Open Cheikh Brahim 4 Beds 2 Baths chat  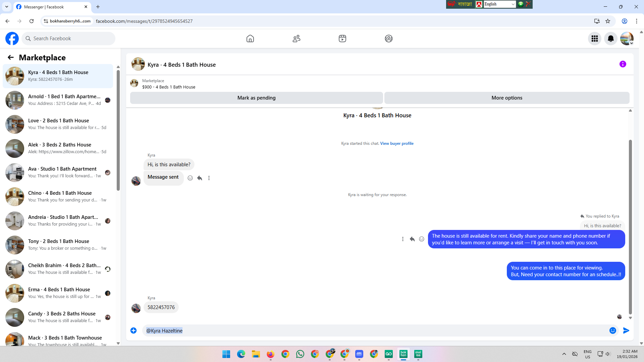tap(58, 269)
